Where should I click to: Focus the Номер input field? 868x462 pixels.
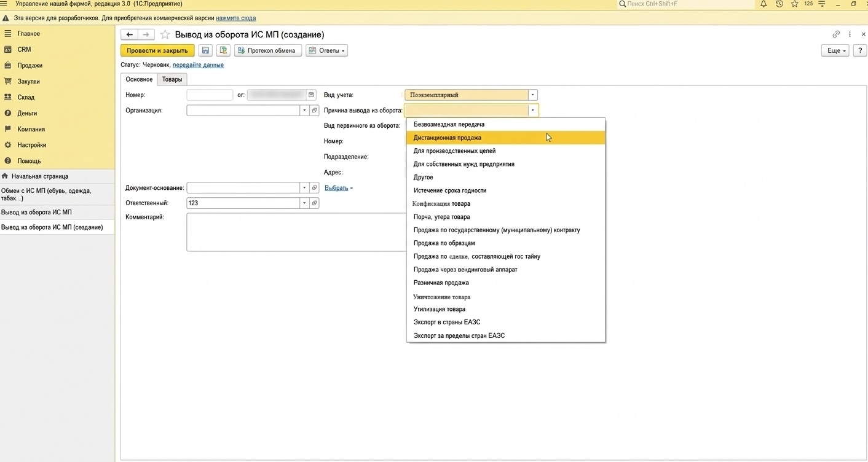pyautogui.click(x=210, y=95)
